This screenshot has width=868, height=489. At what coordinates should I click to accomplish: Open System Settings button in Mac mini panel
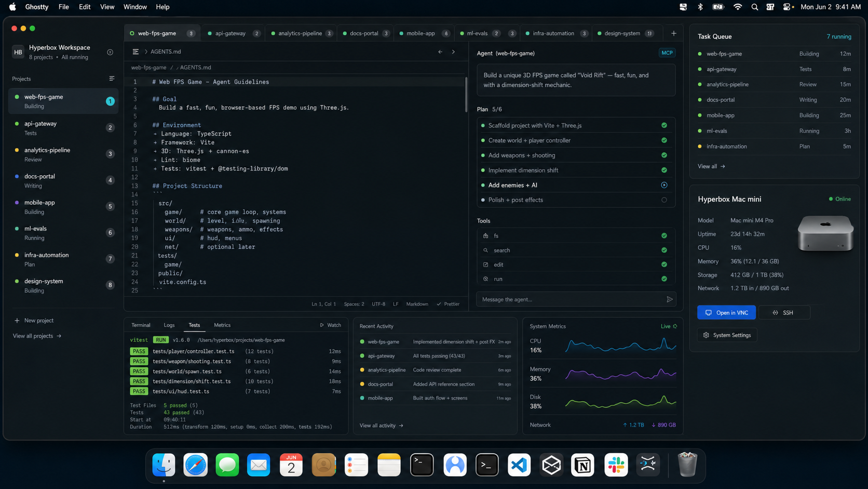727,335
